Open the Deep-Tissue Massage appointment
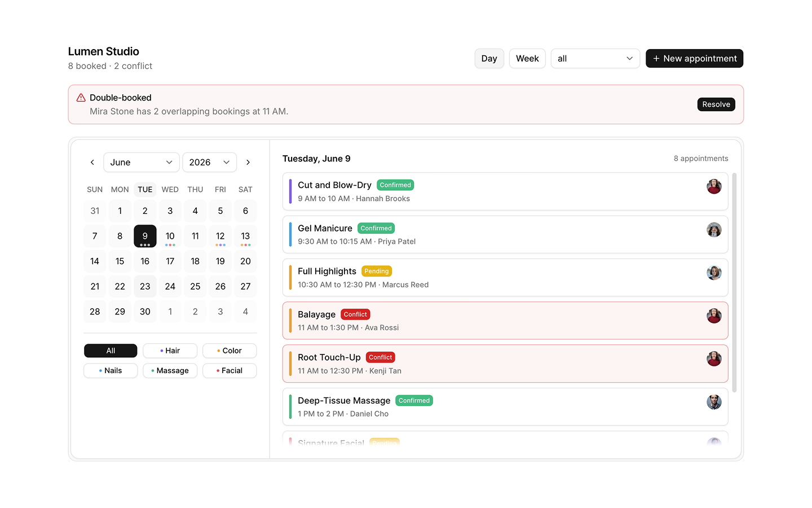 point(505,406)
